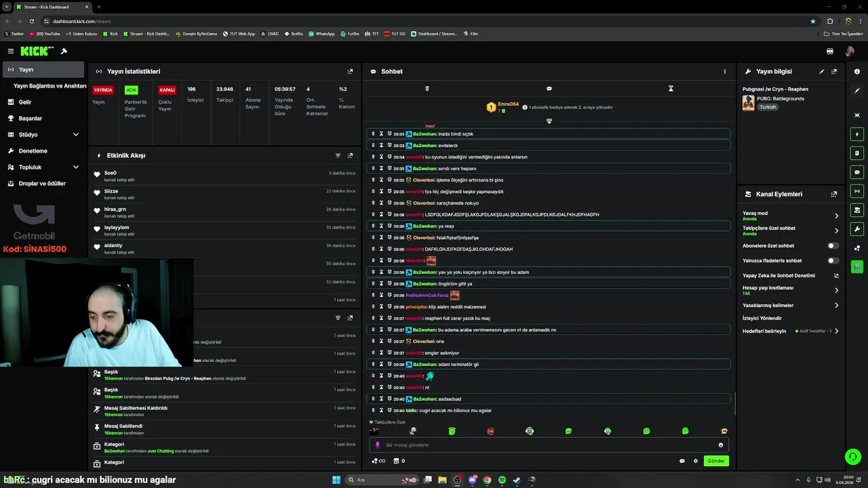The image size is (868, 488).
Task: Open Emre054's profile in the gift banner
Action: (508, 104)
